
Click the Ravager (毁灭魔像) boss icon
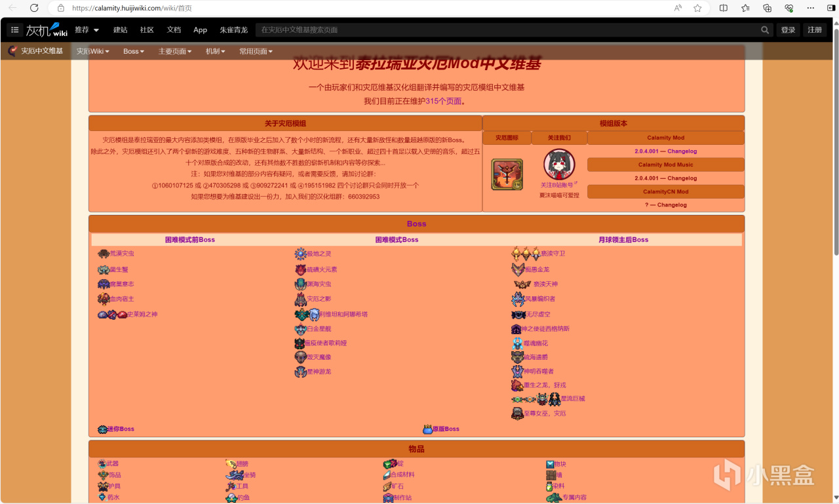(x=301, y=357)
